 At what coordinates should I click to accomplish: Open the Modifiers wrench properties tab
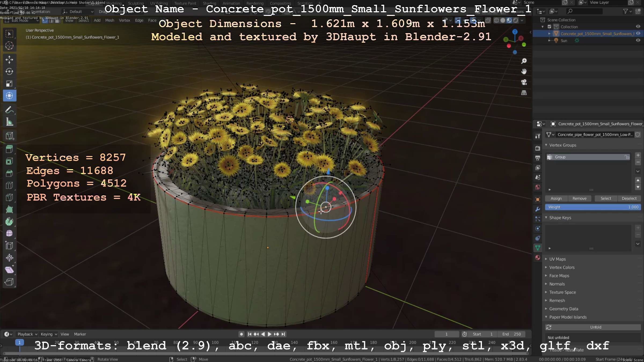tap(537, 209)
